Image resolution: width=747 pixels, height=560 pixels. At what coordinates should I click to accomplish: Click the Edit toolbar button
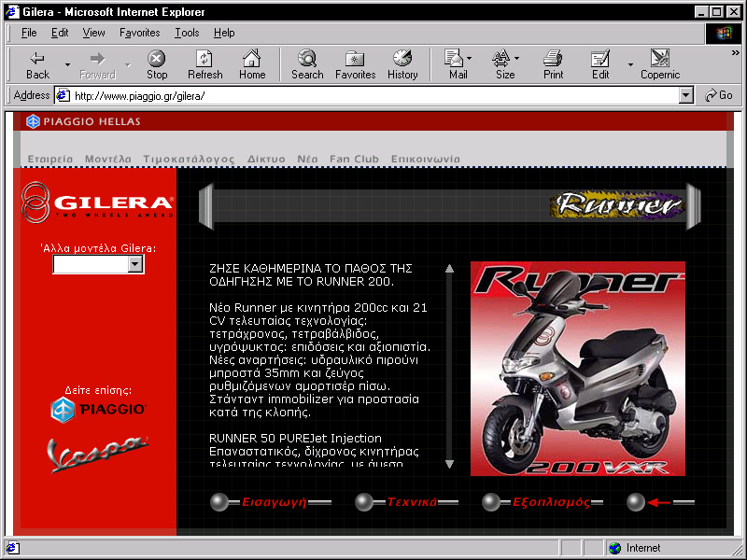[600, 64]
